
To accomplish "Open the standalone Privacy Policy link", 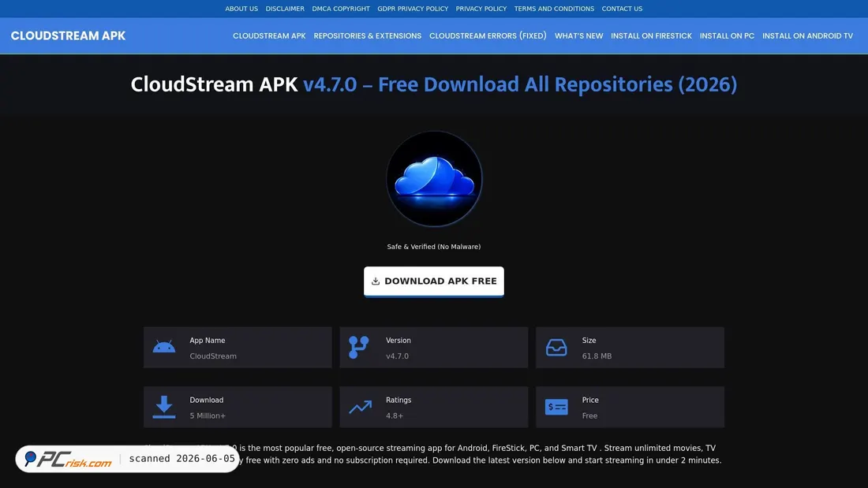I will tap(481, 9).
